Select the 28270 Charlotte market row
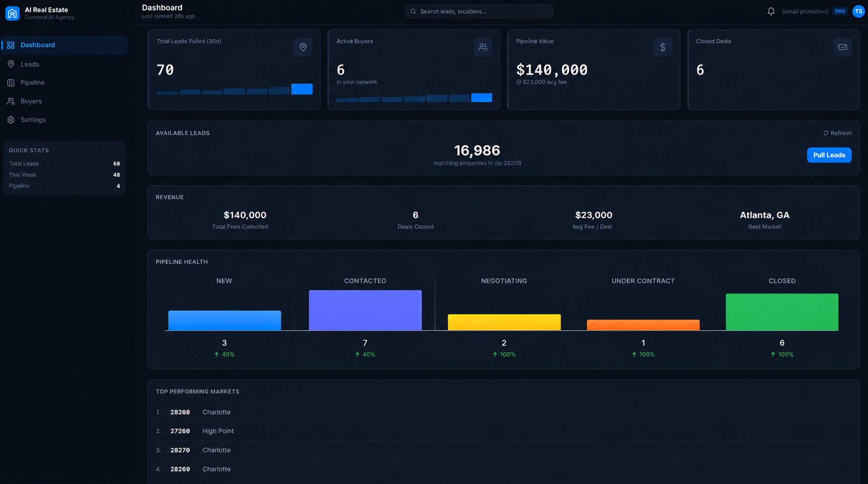This screenshot has height=484, width=868. 504,450
